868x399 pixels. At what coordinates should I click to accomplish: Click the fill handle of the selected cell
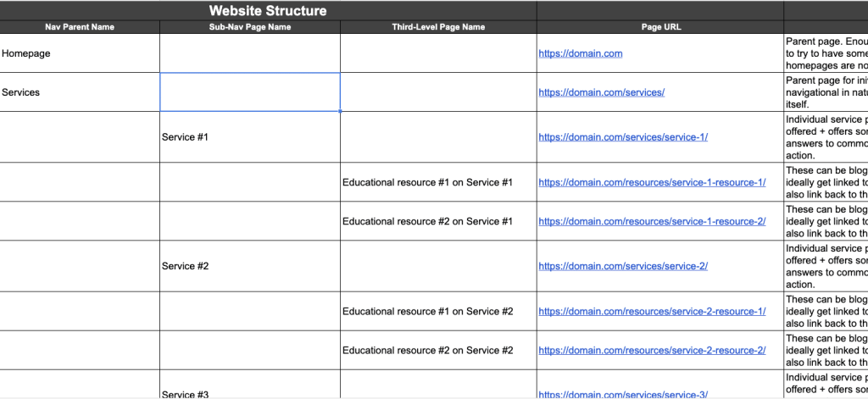pos(340,111)
